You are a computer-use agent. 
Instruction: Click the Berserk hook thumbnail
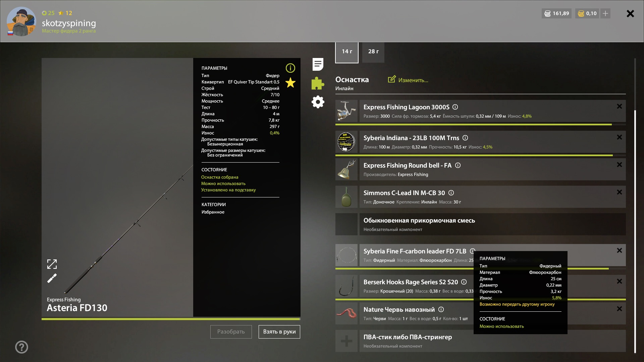pos(346,286)
